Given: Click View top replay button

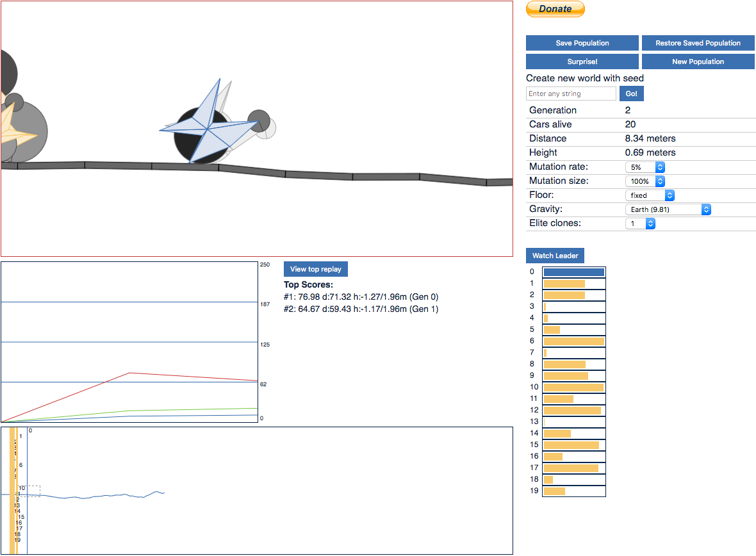Looking at the screenshot, I should coord(315,269).
